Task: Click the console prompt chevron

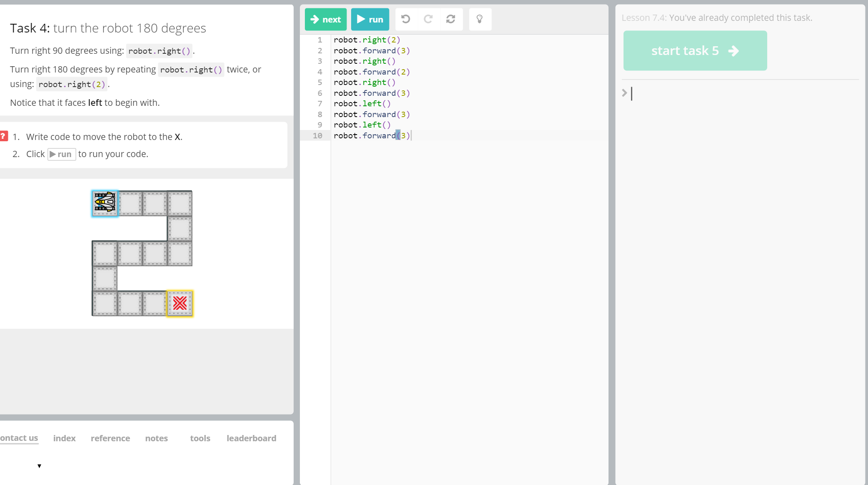Action: coord(624,93)
